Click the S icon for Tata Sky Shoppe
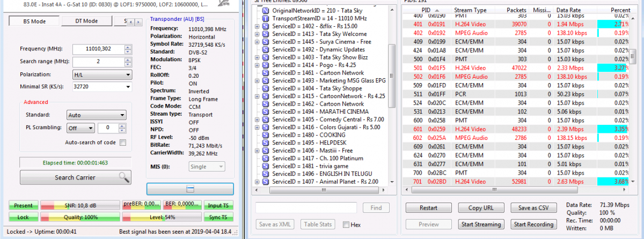The width and height of the screenshot is (644, 239). point(265,88)
